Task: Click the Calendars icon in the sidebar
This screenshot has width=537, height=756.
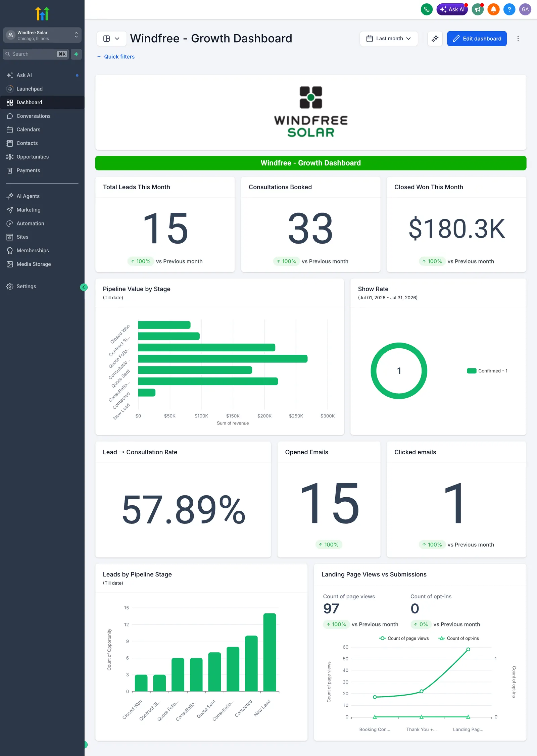Action: pyautogui.click(x=10, y=130)
